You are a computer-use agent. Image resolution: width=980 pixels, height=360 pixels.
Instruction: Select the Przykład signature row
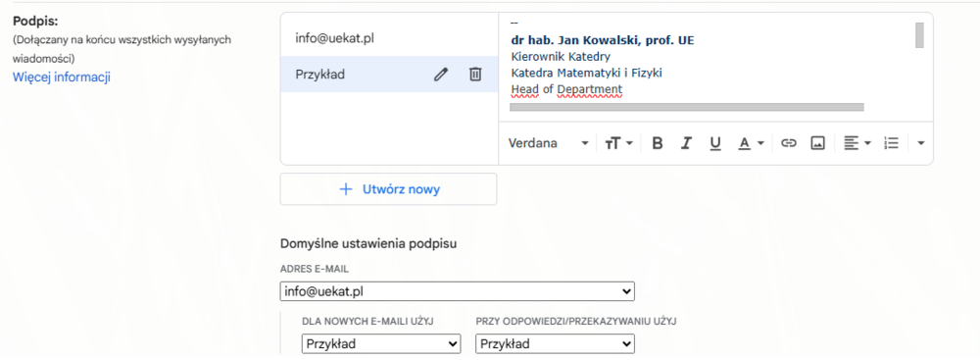(x=389, y=75)
